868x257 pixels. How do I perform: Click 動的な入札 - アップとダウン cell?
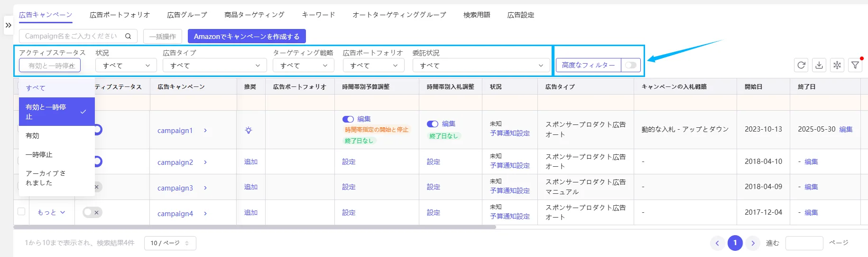pos(685,129)
